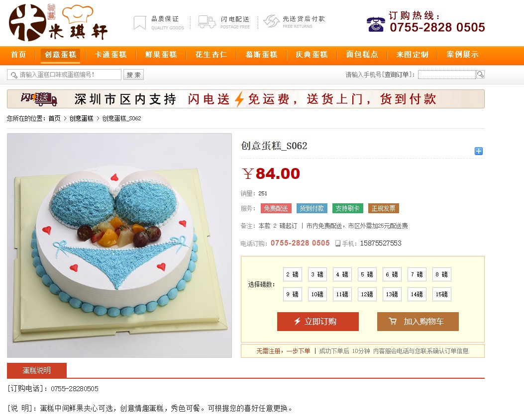The height and width of the screenshot is (420, 524).
Task: Switch to the 蛋糕说明 tab
Action: point(37,370)
